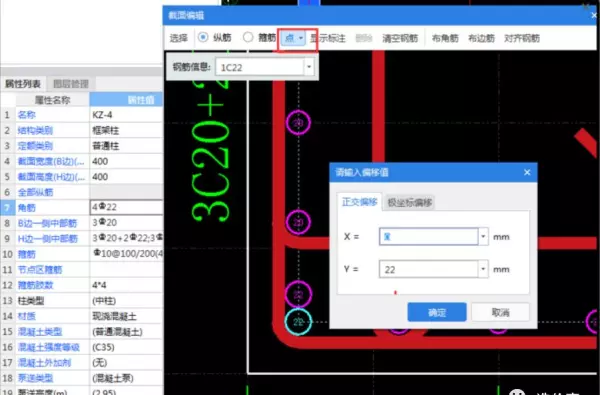Switch to the 正交偏移 tab
600x395 pixels.
point(359,202)
